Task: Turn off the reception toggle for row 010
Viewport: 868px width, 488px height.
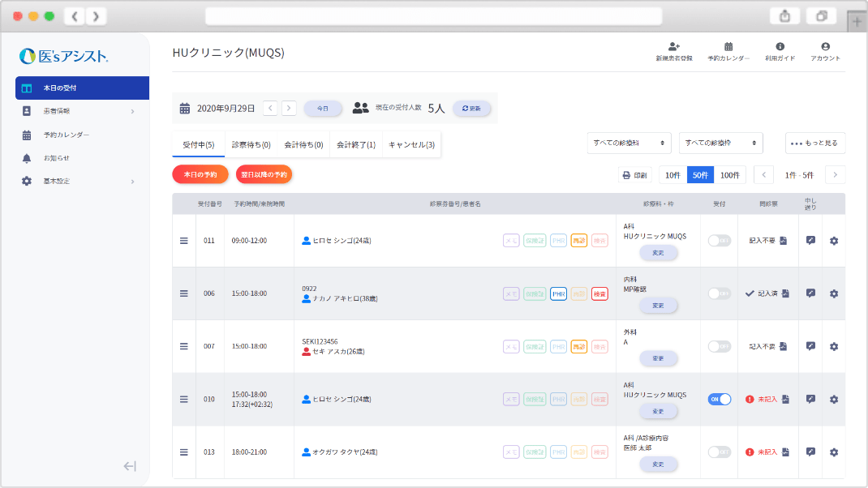Action: (720, 399)
